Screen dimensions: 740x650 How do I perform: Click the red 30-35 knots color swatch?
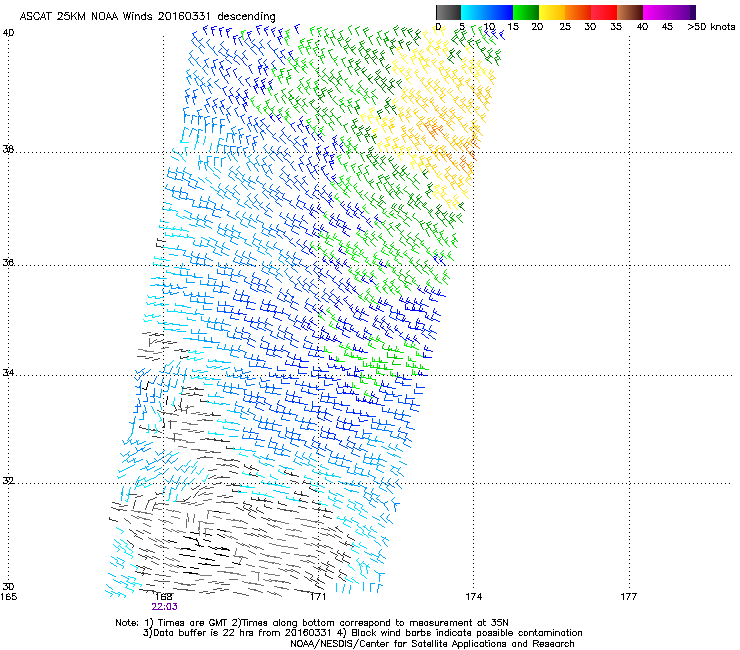(x=604, y=12)
